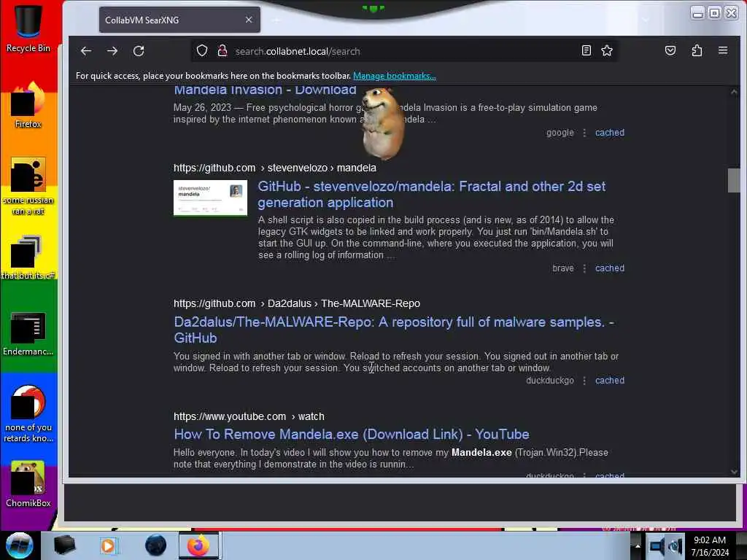Open the Firefox hamburger menu

click(723, 50)
